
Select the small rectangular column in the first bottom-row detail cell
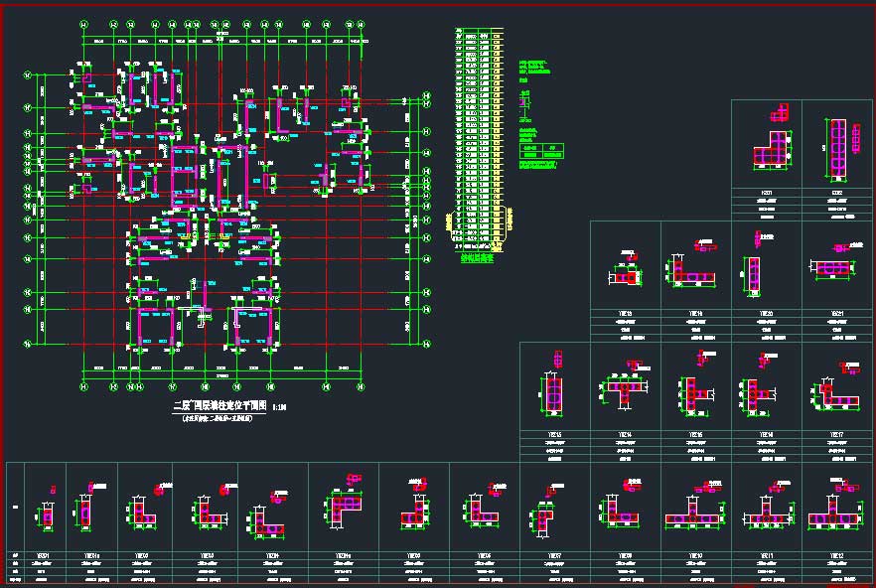coord(44,515)
